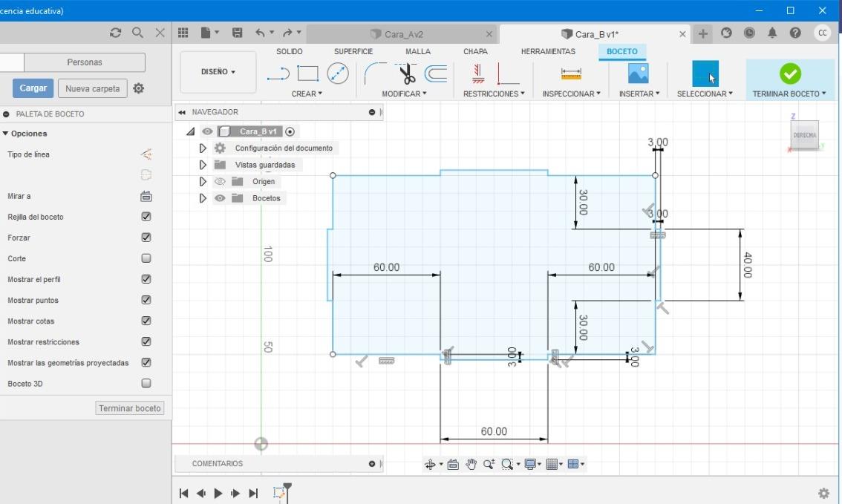Toggle Rejilla del boceto checkbox

click(146, 216)
